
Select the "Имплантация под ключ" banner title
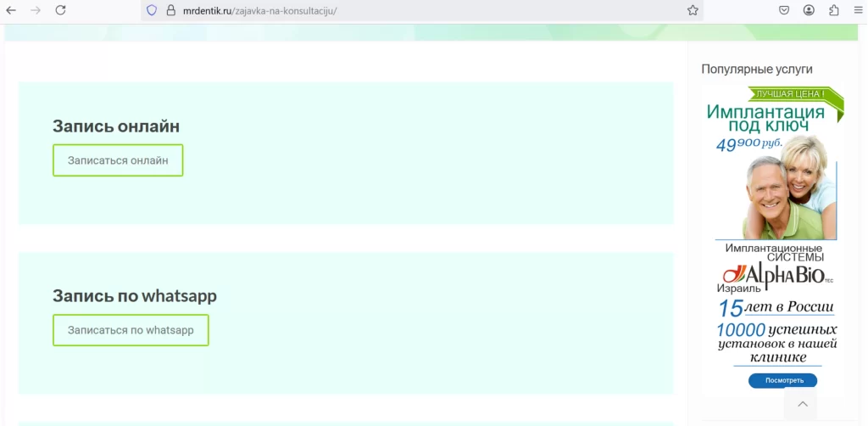click(x=765, y=119)
